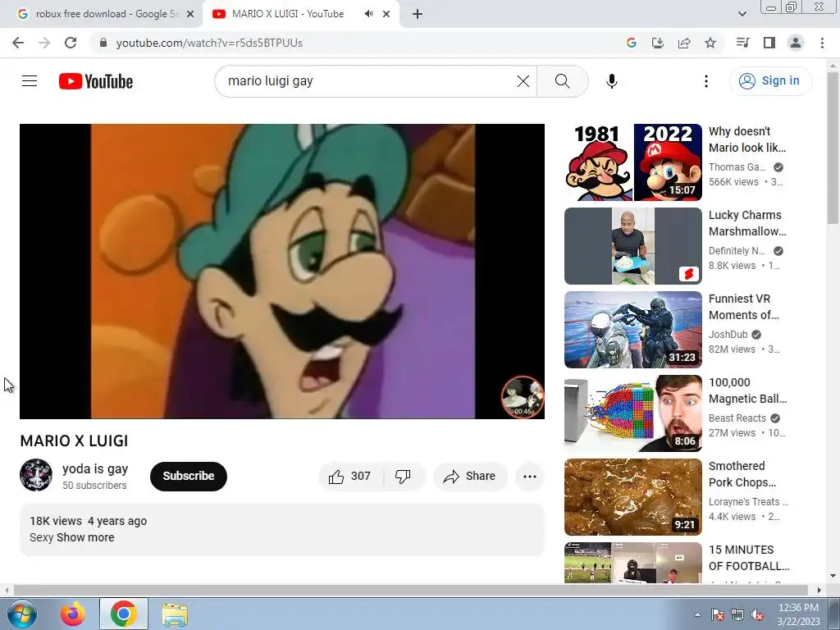This screenshot has width=840, height=630.
Task: Open a new browser tab
Action: (x=418, y=14)
